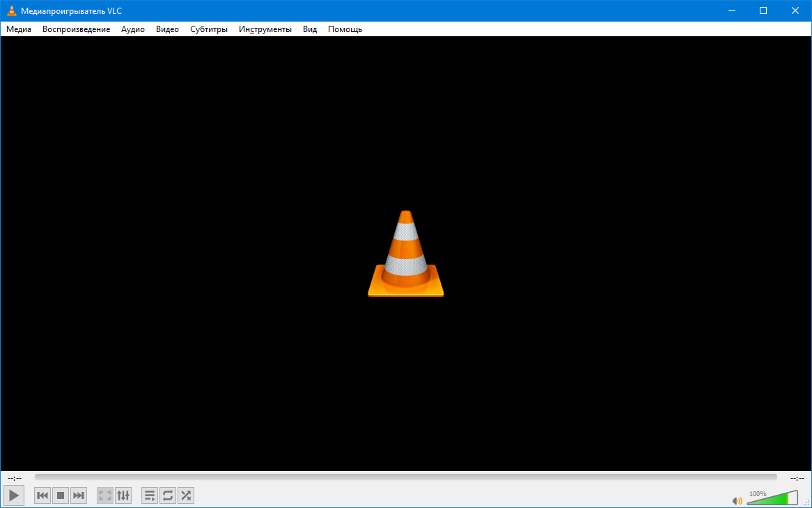Skip to the next track

79,495
